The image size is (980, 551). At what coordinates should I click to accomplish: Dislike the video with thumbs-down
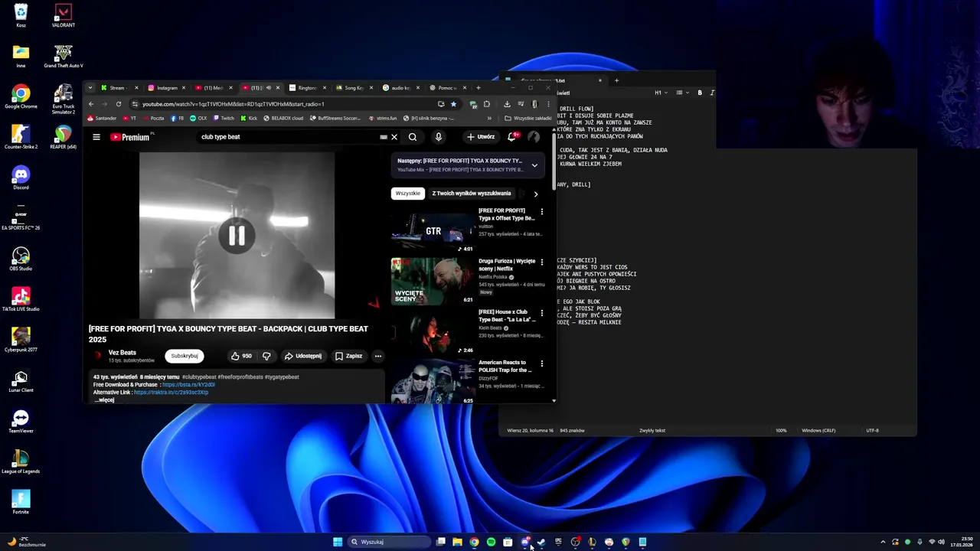click(x=266, y=356)
